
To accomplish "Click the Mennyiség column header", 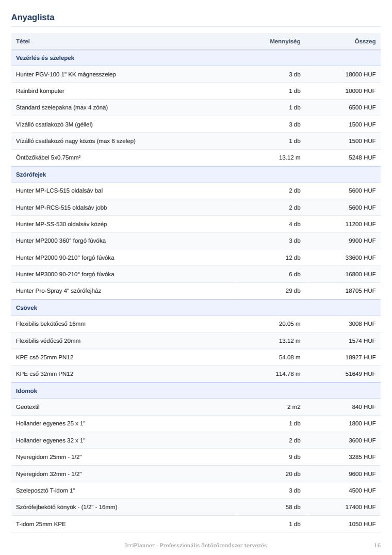I will click(x=285, y=41).
